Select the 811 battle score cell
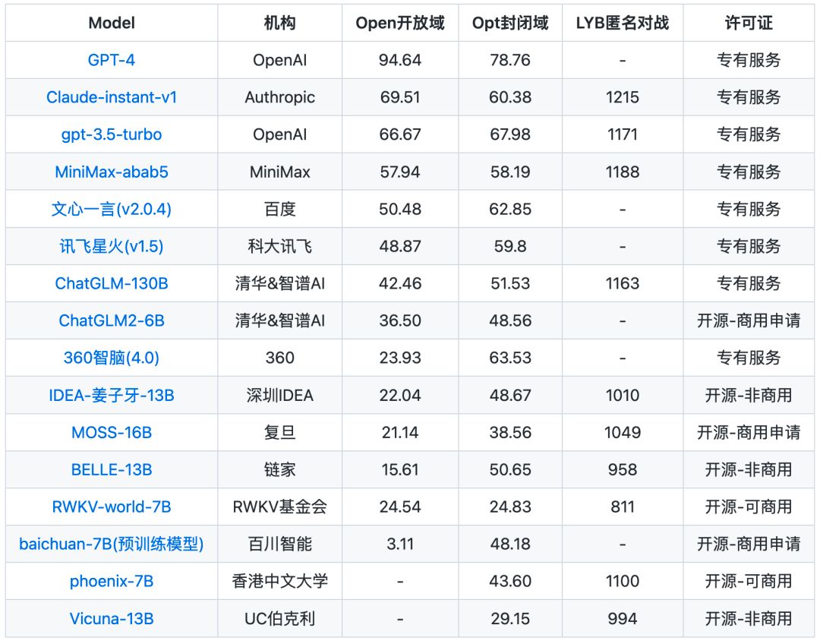The image size is (820, 644). (623, 507)
